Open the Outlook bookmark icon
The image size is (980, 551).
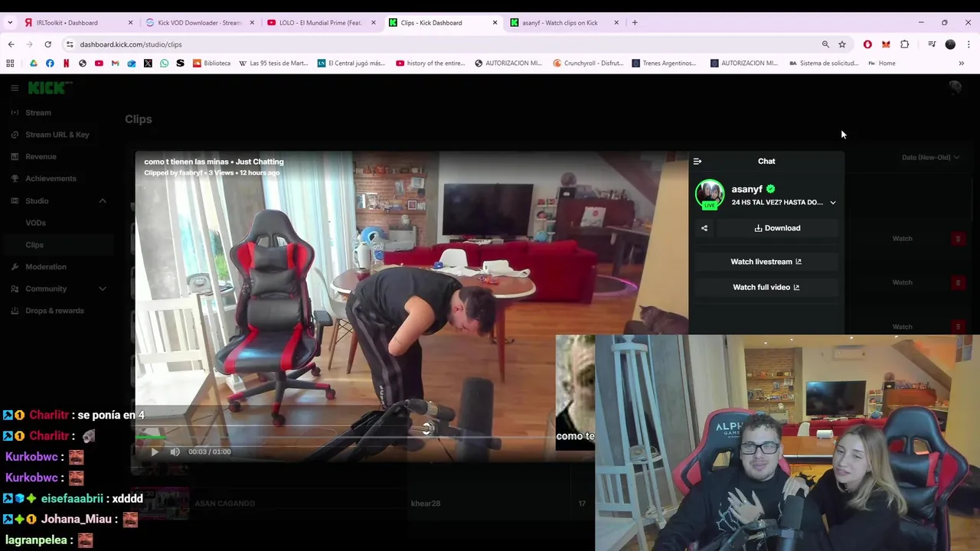[x=132, y=64]
